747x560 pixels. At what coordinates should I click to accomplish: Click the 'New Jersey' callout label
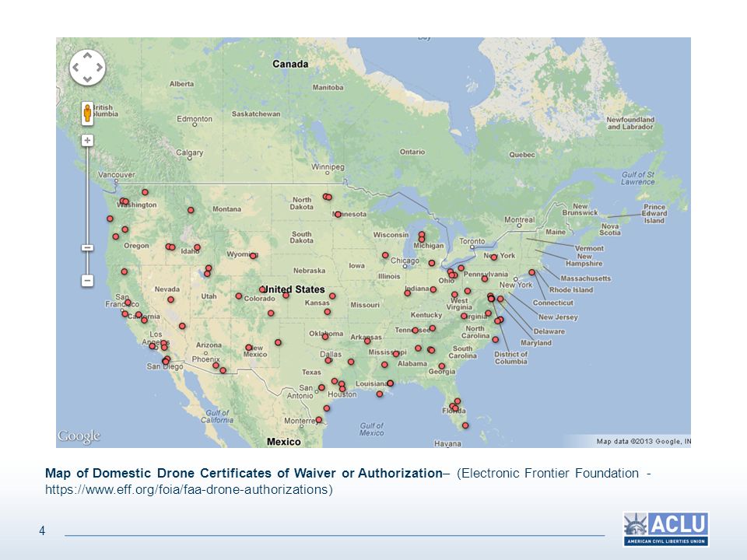coord(558,317)
